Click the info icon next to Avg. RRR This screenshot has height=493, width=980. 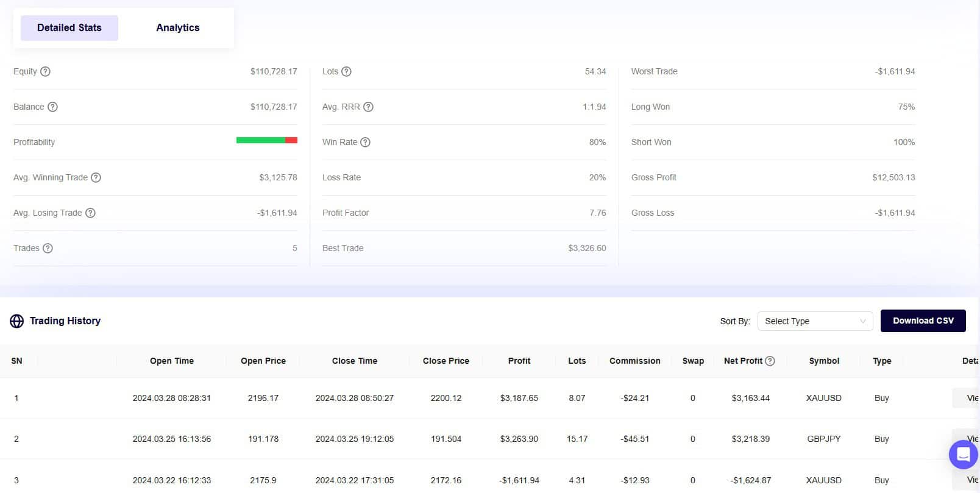point(368,107)
